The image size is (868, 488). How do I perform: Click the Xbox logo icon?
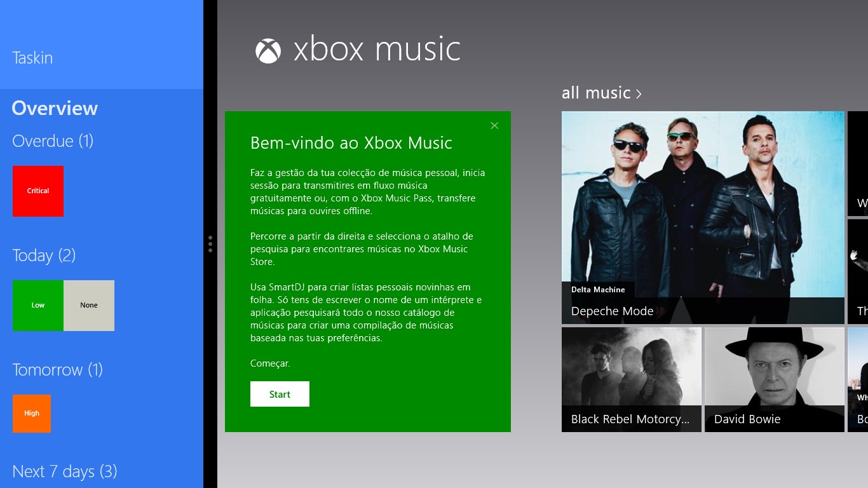pyautogui.click(x=268, y=51)
